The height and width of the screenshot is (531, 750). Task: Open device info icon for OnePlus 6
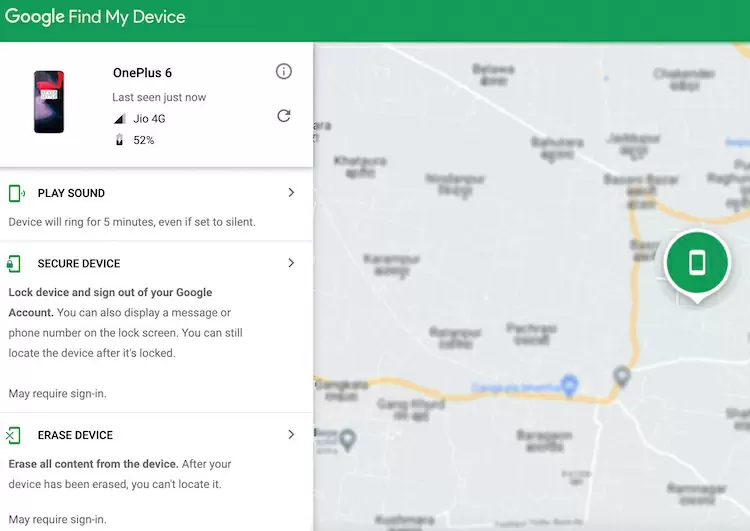pos(284,72)
